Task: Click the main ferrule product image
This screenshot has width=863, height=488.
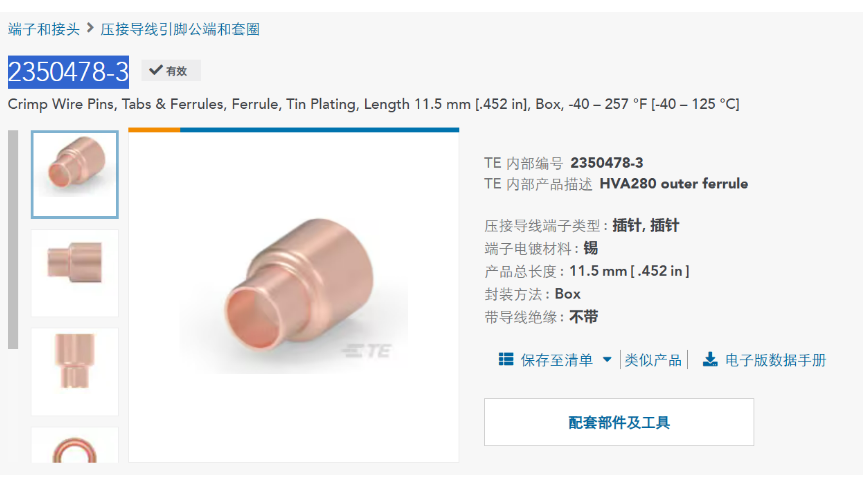Action: pos(294,297)
